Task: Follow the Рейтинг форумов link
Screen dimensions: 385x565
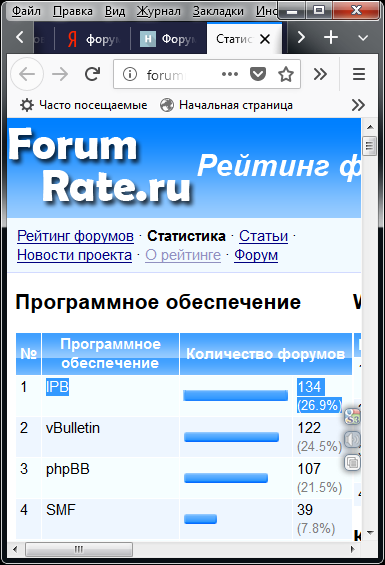Action: (x=75, y=236)
